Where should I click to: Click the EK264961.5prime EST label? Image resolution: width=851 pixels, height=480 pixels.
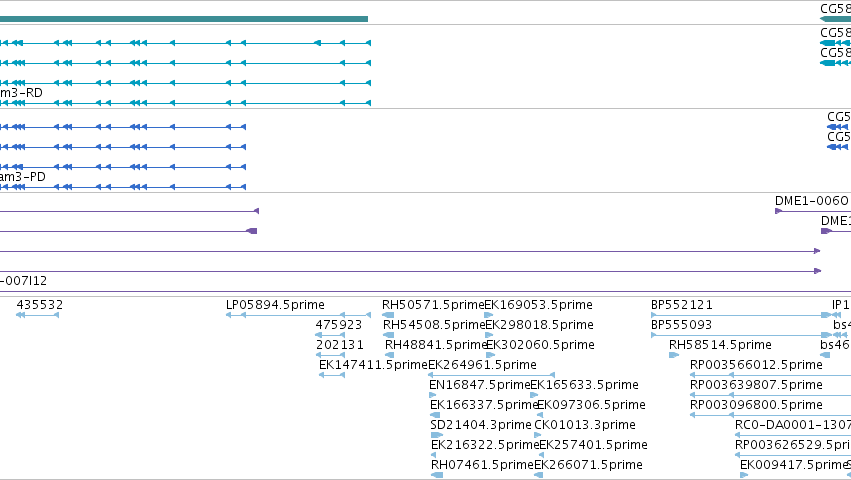482,365
